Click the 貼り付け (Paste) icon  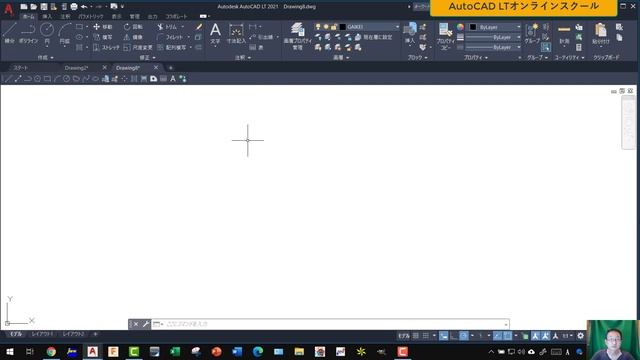[600, 33]
